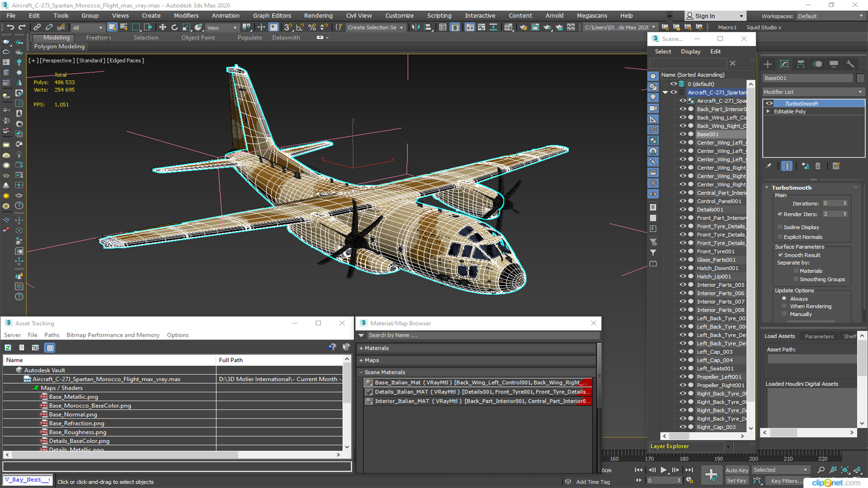Click the Undo arrow in main toolbar
Screen dimensions: 868x488
click(x=10, y=28)
